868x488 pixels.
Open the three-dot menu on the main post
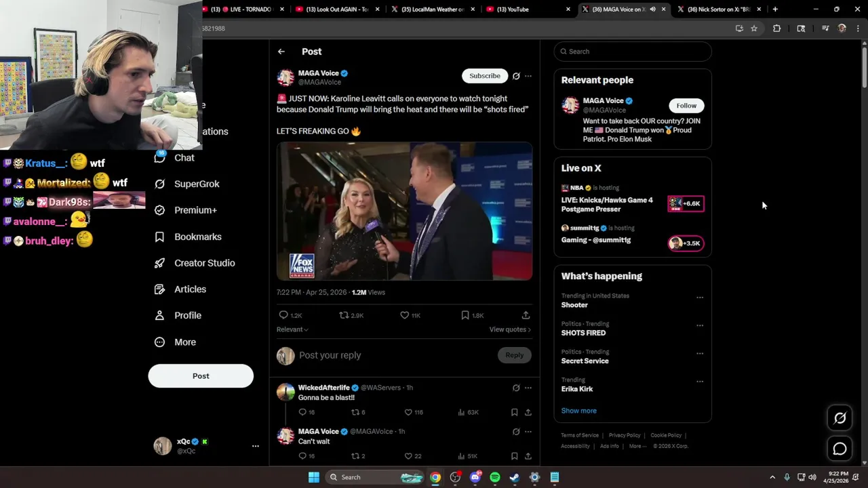point(528,76)
